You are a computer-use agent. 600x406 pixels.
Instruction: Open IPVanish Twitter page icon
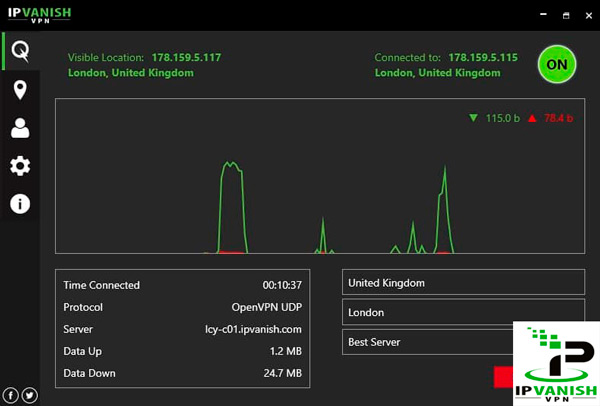click(x=30, y=395)
